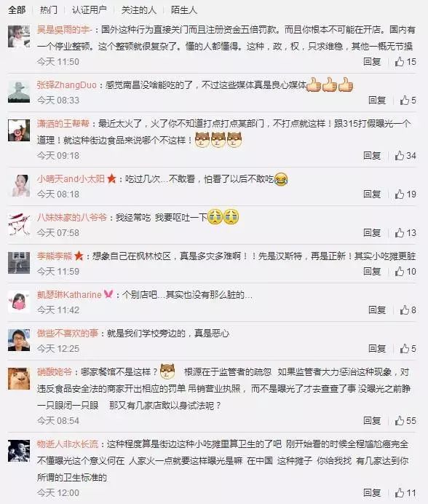Reply to 吴是吴雨的李's comment
Viewport: 428px width, 504px height.
point(372,61)
